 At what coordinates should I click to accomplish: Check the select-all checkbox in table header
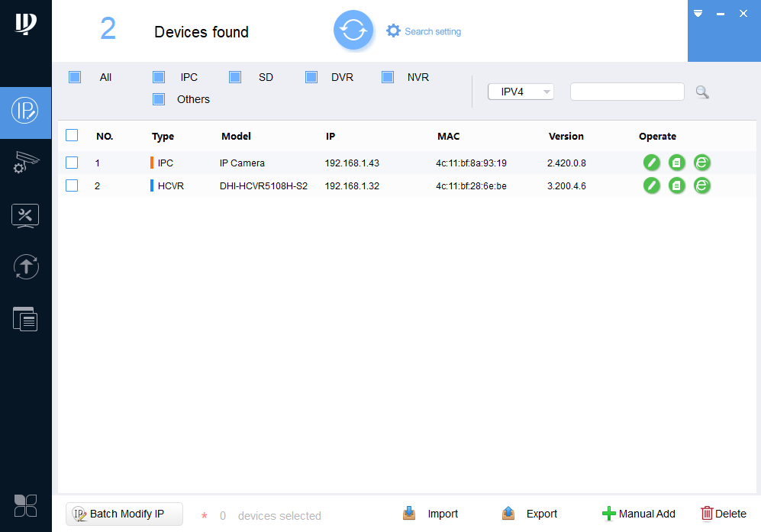[x=72, y=135]
